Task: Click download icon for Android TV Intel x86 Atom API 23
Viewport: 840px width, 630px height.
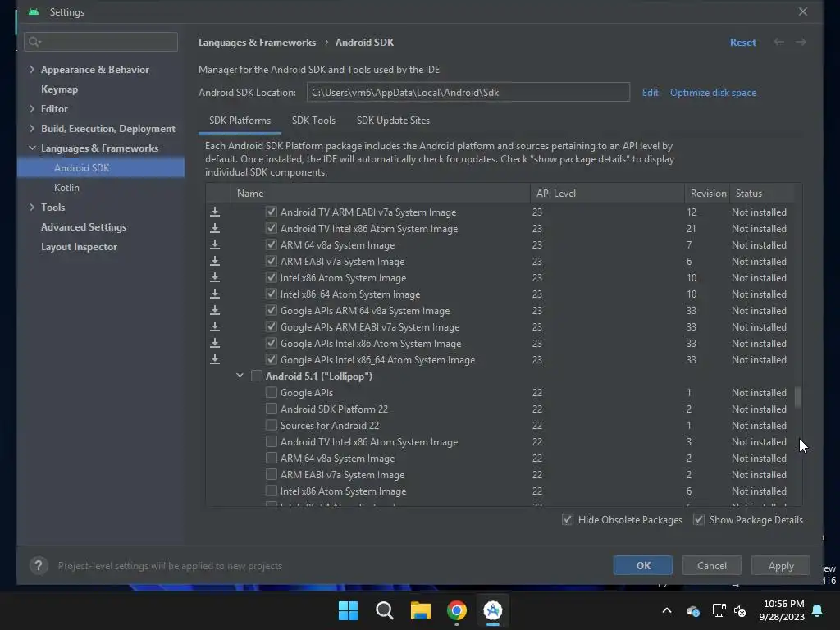Action: [x=215, y=228]
